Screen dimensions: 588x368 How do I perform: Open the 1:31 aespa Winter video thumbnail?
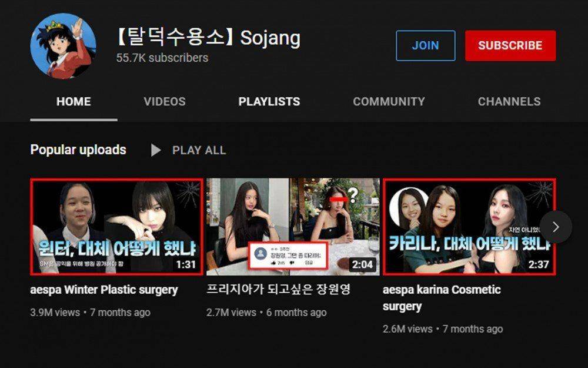pyautogui.click(x=116, y=227)
